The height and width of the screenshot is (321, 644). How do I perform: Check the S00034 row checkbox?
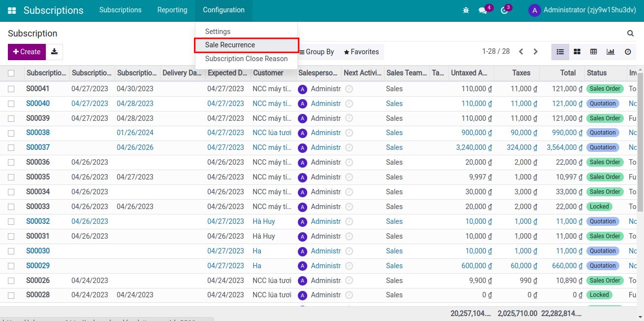pyautogui.click(x=11, y=192)
